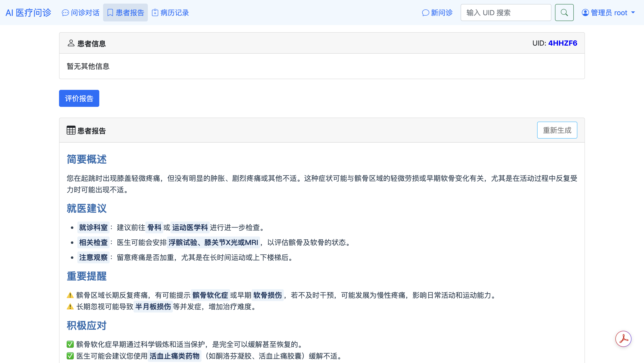Click the 简要概述 section heading
This screenshot has height=363, width=644.
[87, 159]
